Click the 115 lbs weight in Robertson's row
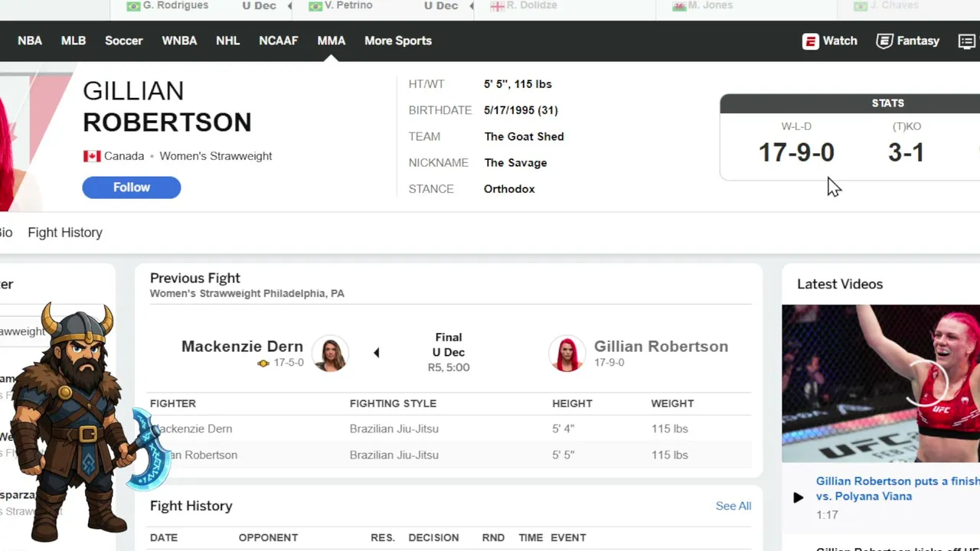The width and height of the screenshot is (980, 551). (x=670, y=455)
